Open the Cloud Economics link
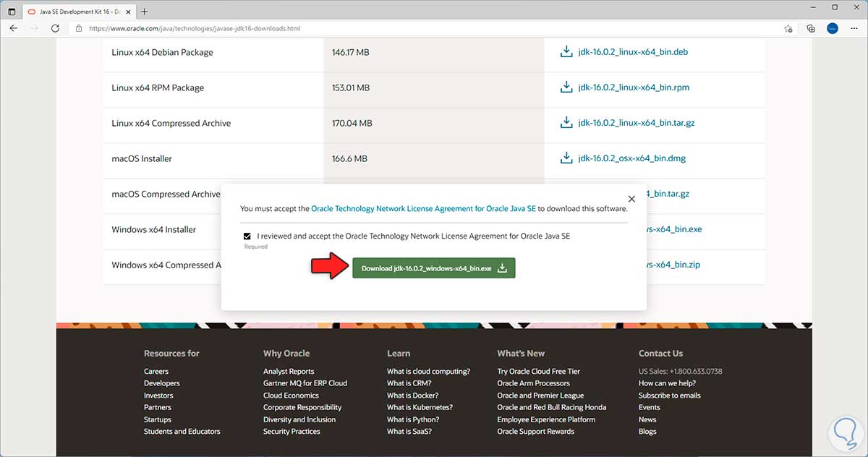The width and height of the screenshot is (868, 457). click(x=291, y=396)
